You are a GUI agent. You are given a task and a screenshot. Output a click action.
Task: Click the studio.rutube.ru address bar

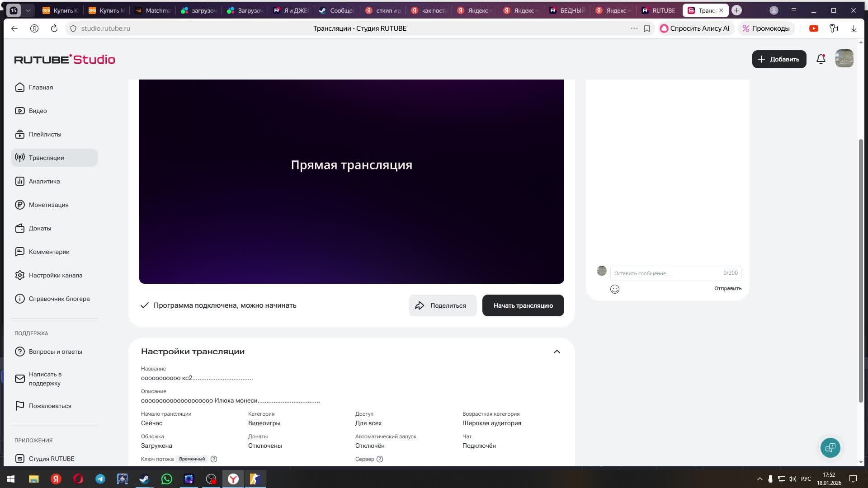coord(106,28)
